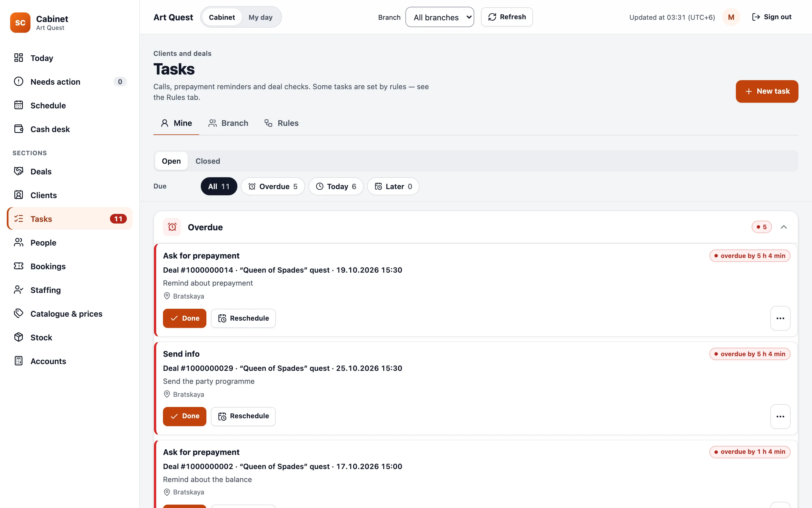Open the All branches dropdown
Viewport: 812px width, 508px height.
point(440,17)
